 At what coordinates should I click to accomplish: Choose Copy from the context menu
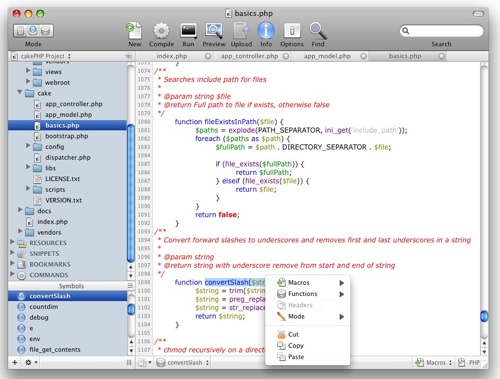[308, 346]
